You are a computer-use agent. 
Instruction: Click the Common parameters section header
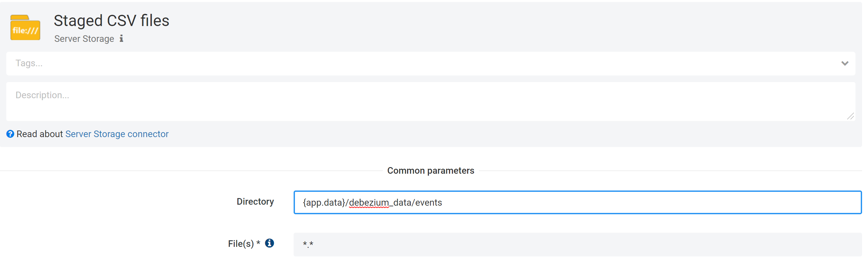tap(431, 170)
